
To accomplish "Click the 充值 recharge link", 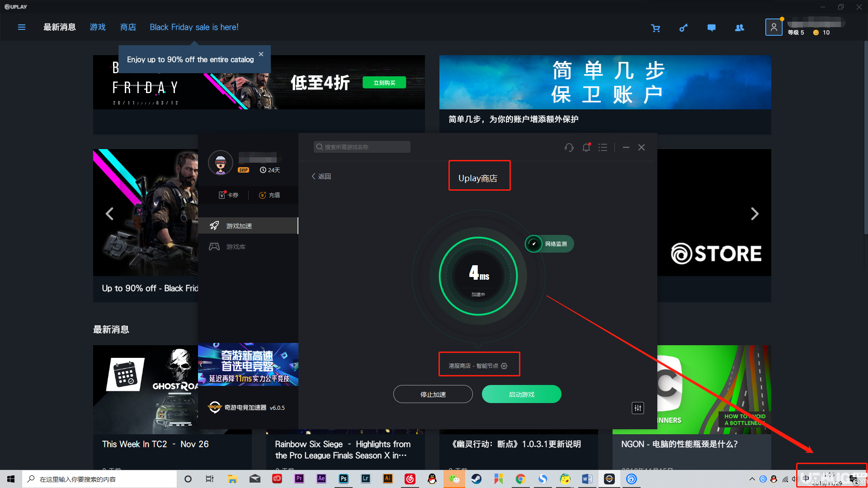I will click(269, 195).
